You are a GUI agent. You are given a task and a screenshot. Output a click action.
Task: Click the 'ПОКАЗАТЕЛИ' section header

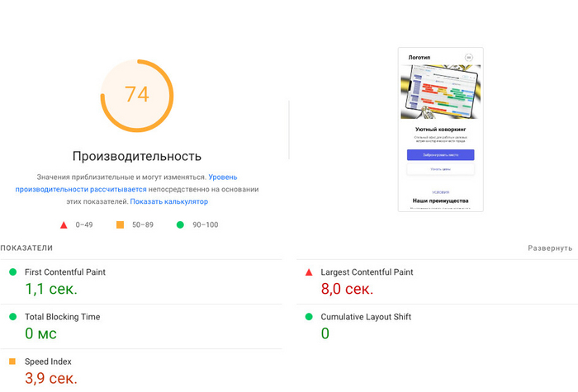pyautogui.click(x=26, y=248)
